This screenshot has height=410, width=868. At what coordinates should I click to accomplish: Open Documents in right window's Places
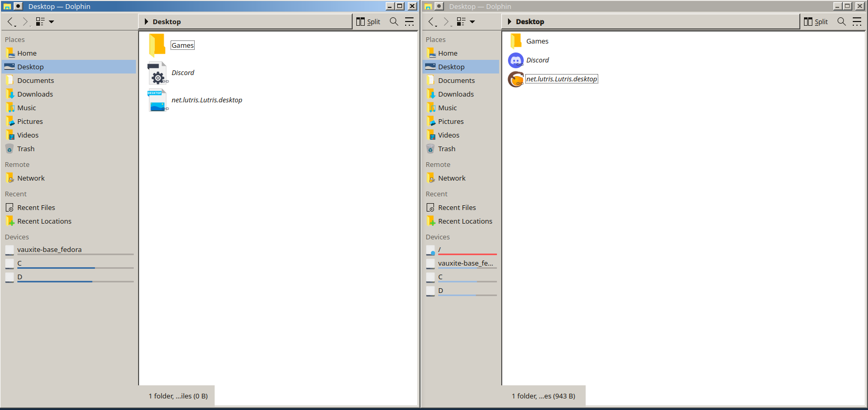pos(461,80)
